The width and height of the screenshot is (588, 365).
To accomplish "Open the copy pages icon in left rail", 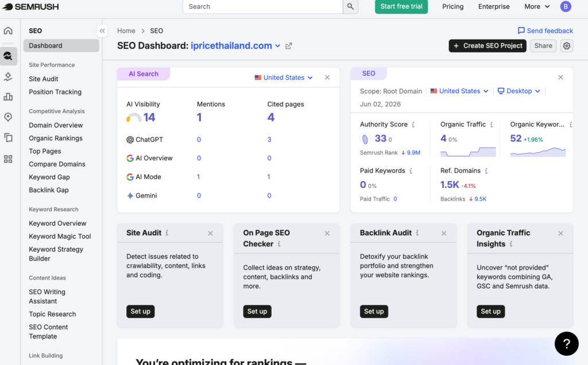I will point(8,137).
